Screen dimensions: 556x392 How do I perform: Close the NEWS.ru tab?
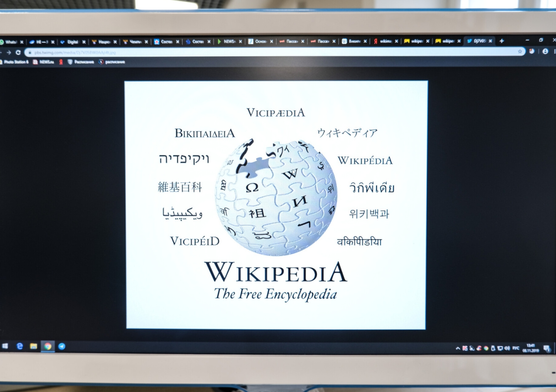pyautogui.click(x=240, y=41)
